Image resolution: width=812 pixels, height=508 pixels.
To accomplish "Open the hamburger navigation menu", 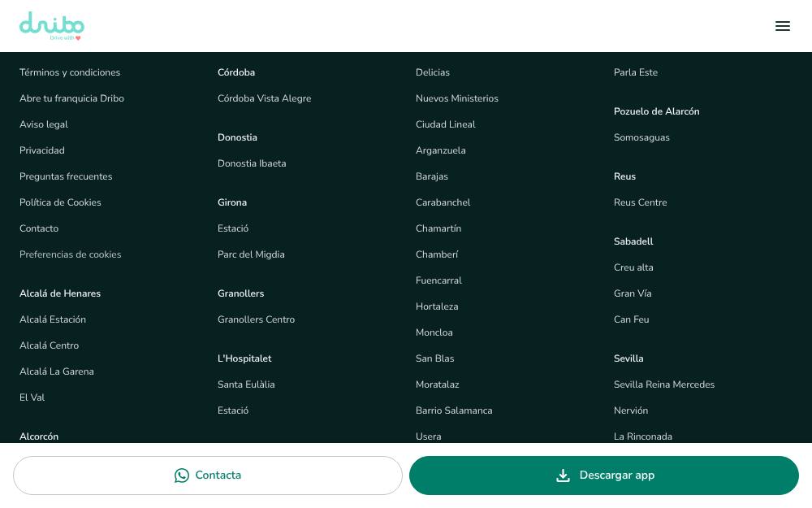I will point(783,26).
